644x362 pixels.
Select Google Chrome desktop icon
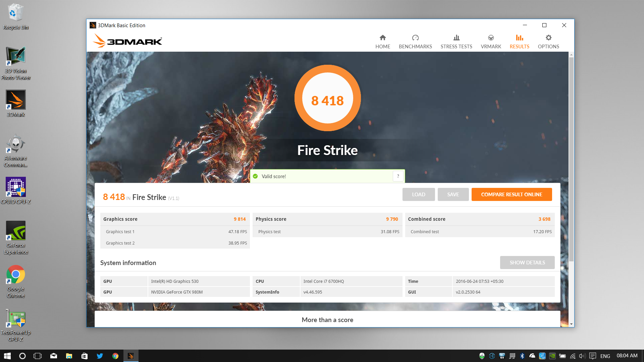(15, 281)
